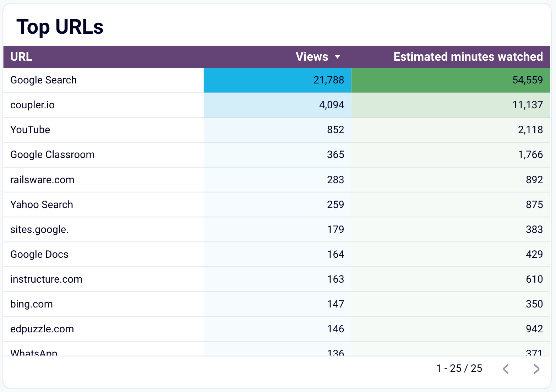Click the 147 views cell
This screenshot has height=392, width=556.
pos(278,304)
